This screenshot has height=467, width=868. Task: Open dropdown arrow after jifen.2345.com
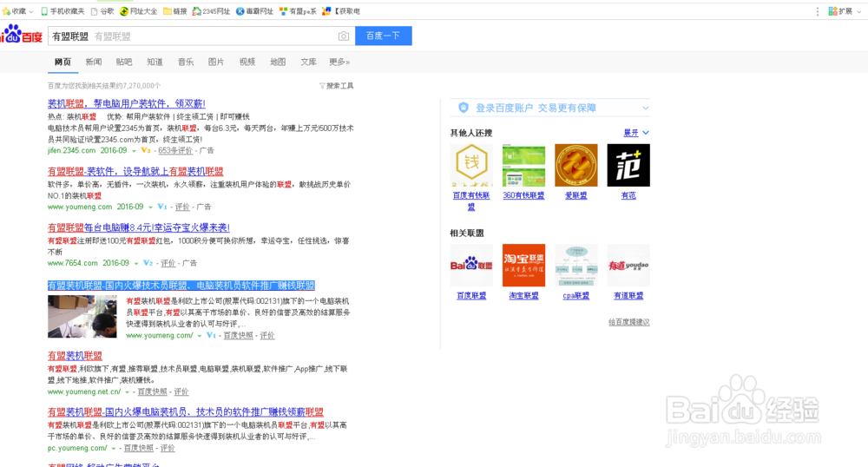point(134,151)
